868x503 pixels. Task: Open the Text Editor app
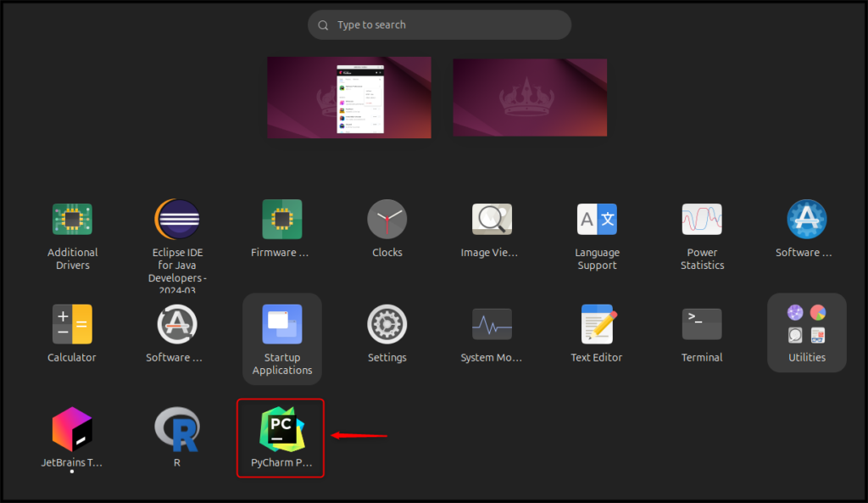pyautogui.click(x=597, y=323)
